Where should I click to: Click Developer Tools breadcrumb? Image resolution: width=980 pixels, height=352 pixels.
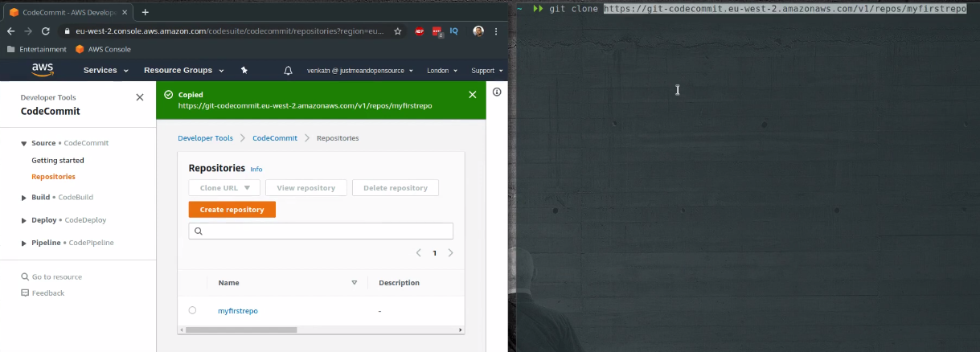click(x=205, y=138)
